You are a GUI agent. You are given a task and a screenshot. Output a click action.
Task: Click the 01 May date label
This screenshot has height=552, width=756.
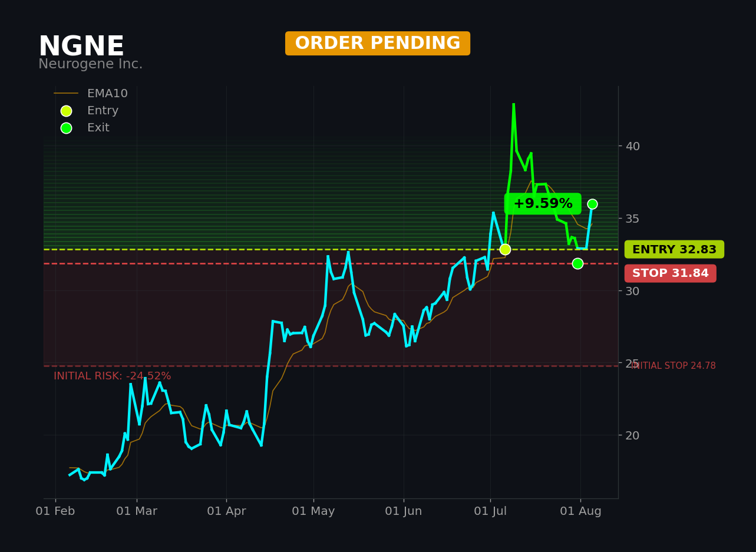(x=313, y=511)
